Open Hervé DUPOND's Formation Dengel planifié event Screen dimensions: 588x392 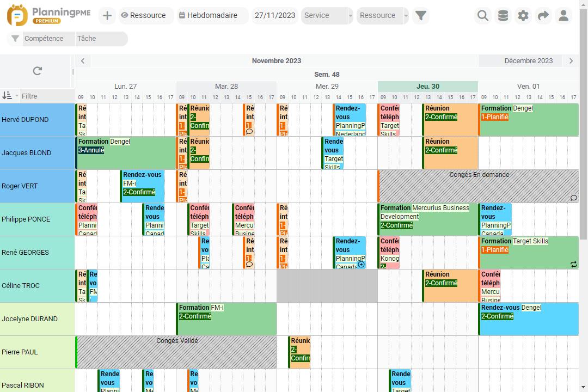coord(528,120)
